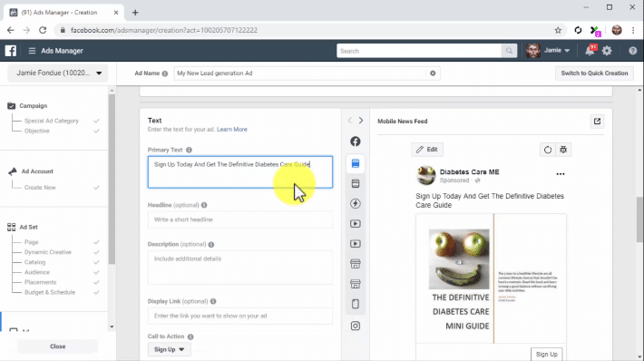644x361 pixels.
Task: Open a new browser tab
Action: pos(135,13)
